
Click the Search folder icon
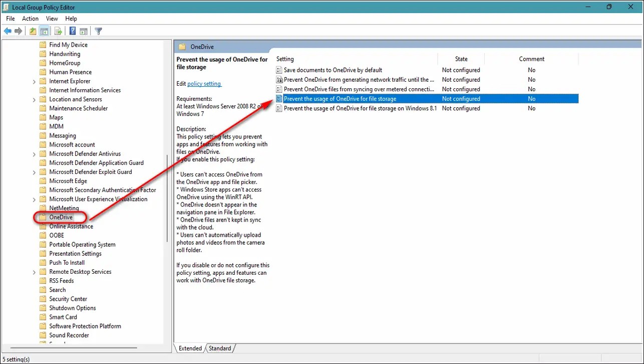[43, 290]
